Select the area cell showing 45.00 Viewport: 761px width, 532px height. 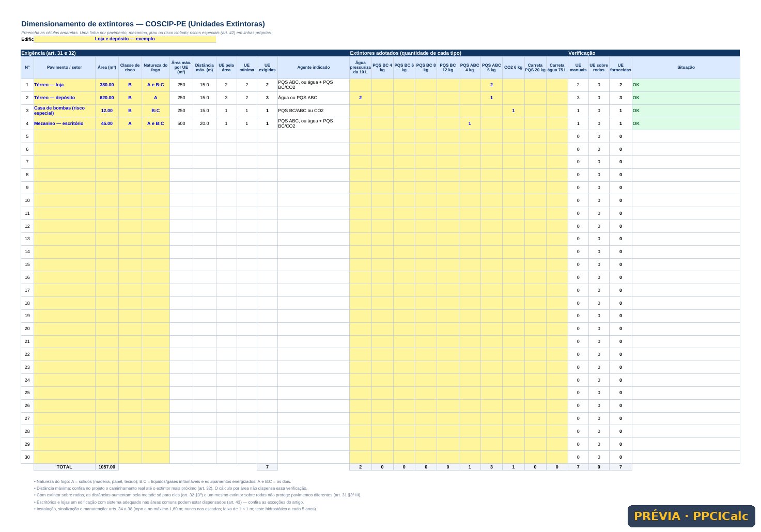coord(107,123)
